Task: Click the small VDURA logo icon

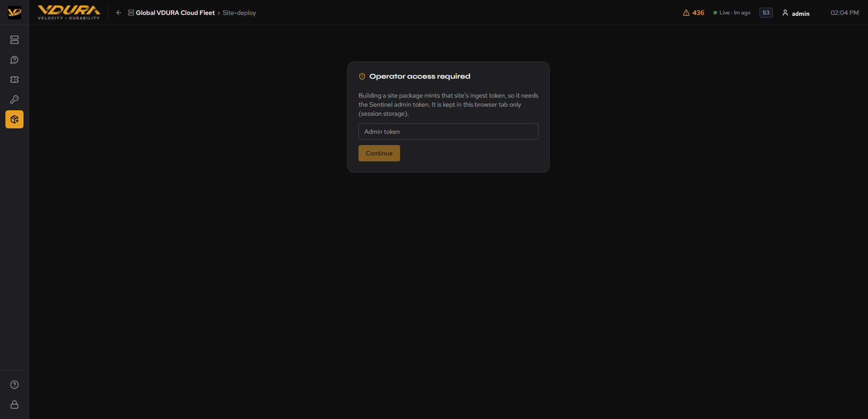Action: click(14, 13)
